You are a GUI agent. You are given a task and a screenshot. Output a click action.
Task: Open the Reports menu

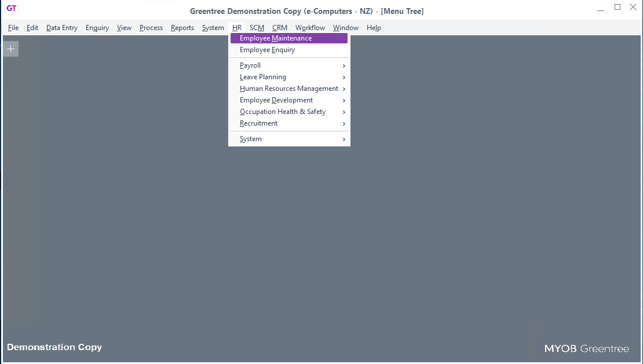point(182,28)
